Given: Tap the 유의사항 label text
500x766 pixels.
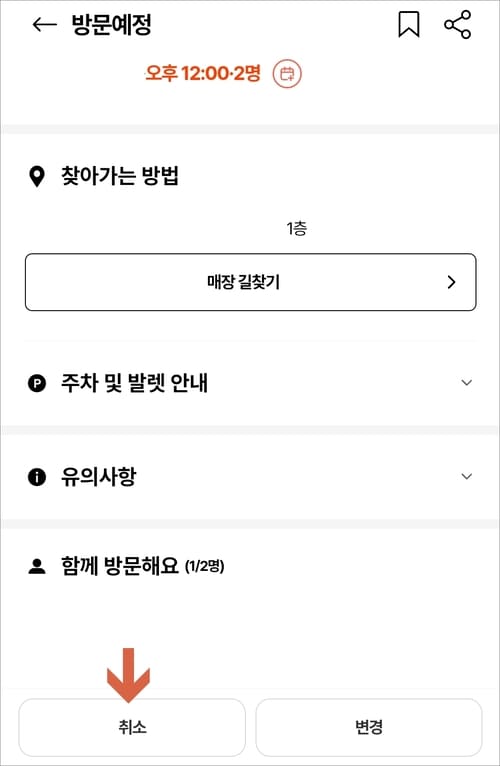Looking at the screenshot, I should 98,476.
